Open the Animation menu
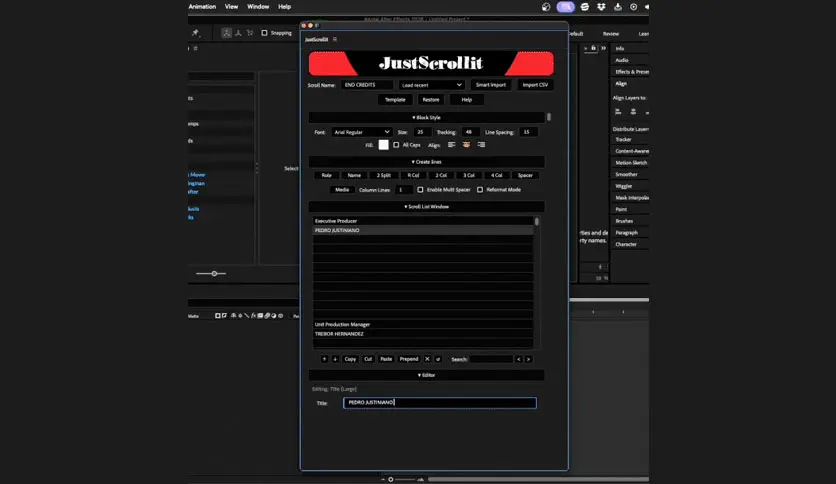Screen dimensions: 836x484 [202, 7]
